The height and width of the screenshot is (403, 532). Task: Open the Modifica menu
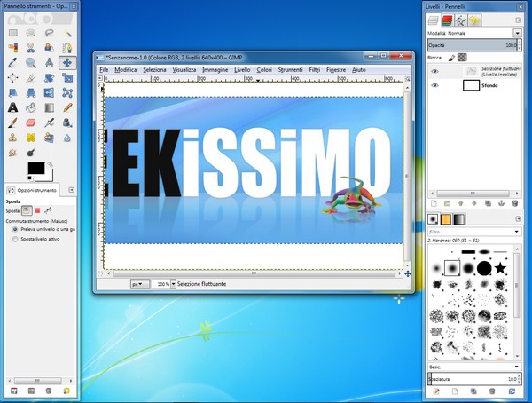point(126,70)
